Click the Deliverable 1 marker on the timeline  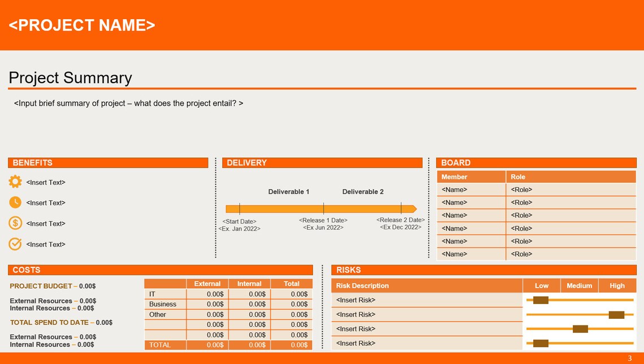(x=289, y=192)
